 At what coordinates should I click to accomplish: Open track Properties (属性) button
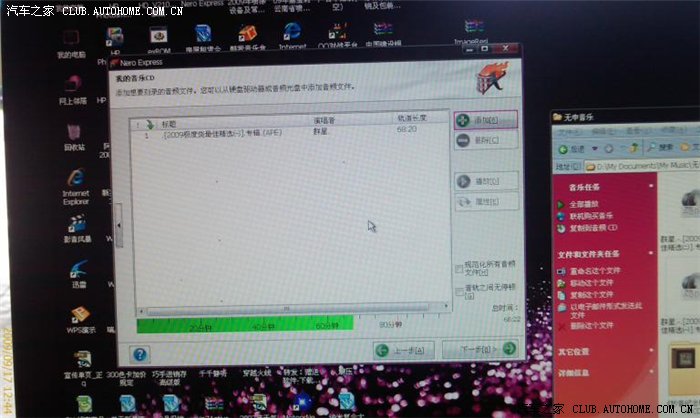click(485, 202)
